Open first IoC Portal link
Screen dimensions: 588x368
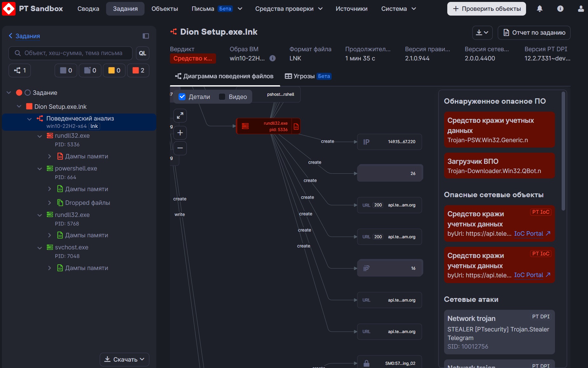(x=532, y=233)
